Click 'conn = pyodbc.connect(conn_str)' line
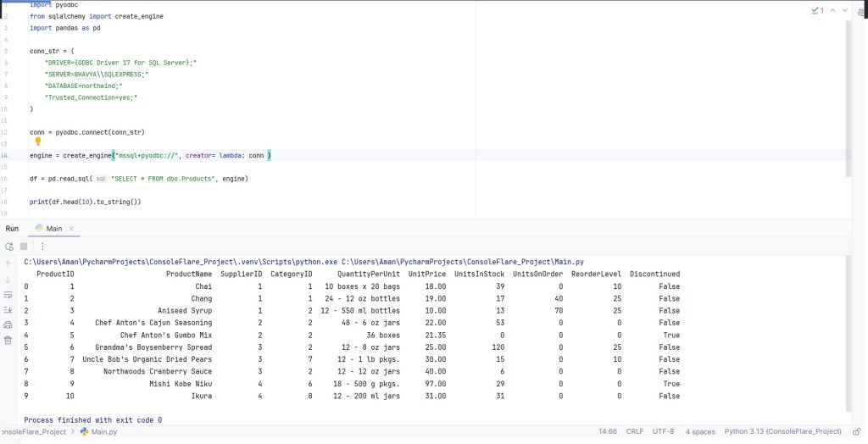Screen dimensions: 868x444 [87, 132]
